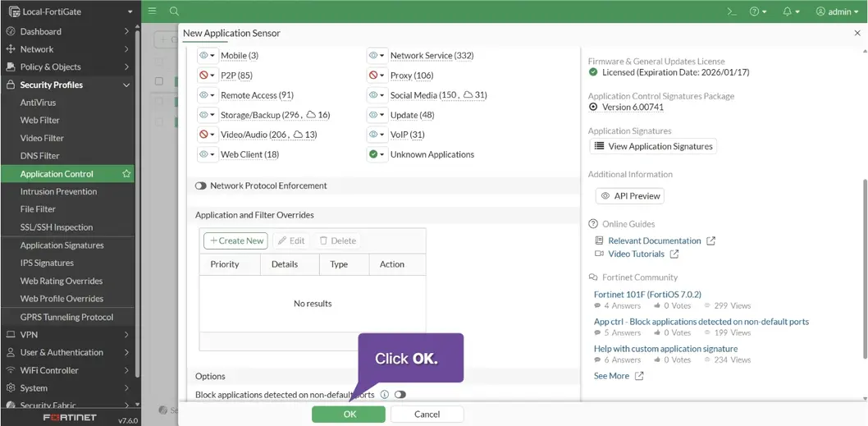The height and width of the screenshot is (426, 868).
Task: Open Help with custom application signature thread
Action: coord(666,349)
